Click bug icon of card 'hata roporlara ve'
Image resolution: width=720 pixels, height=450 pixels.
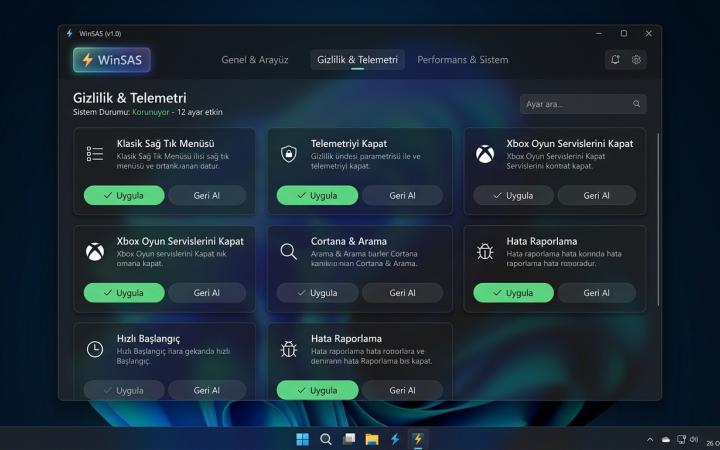tap(288, 349)
